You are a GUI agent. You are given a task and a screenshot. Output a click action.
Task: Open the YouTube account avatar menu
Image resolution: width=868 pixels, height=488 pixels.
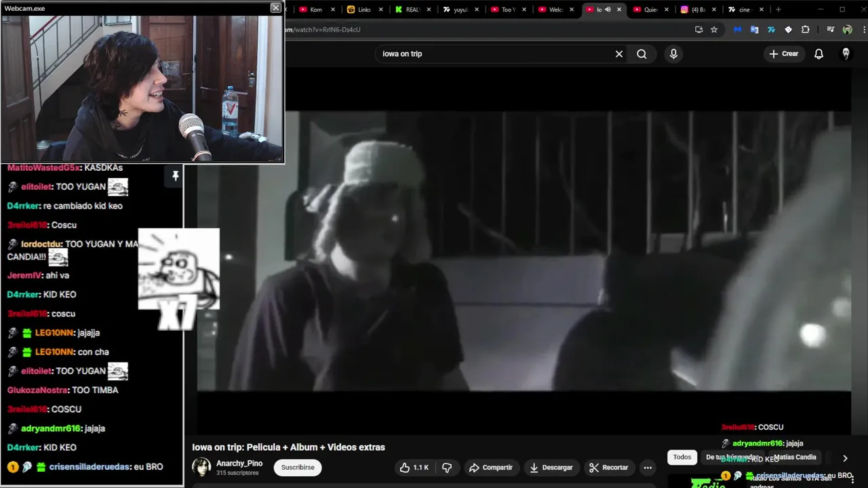coord(846,54)
